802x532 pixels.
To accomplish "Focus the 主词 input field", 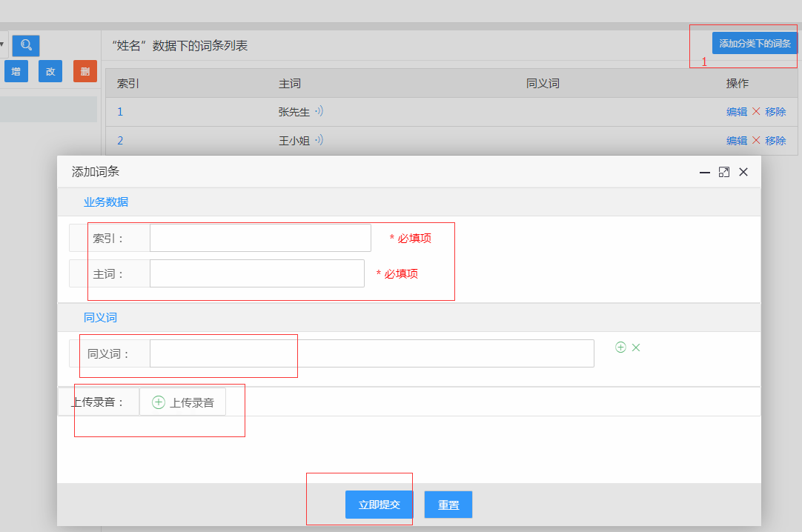I will pos(256,273).
